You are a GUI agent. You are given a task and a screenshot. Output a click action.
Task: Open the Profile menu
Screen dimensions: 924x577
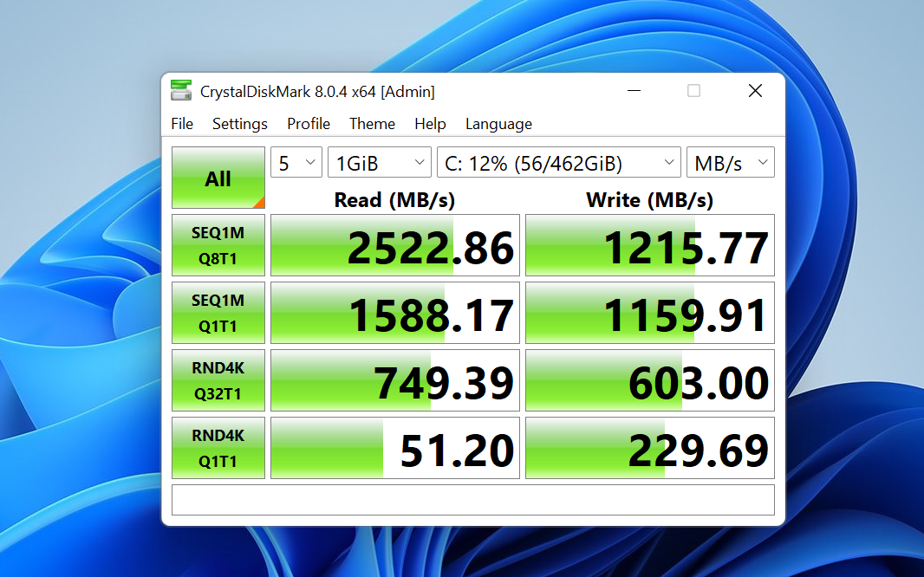point(309,124)
